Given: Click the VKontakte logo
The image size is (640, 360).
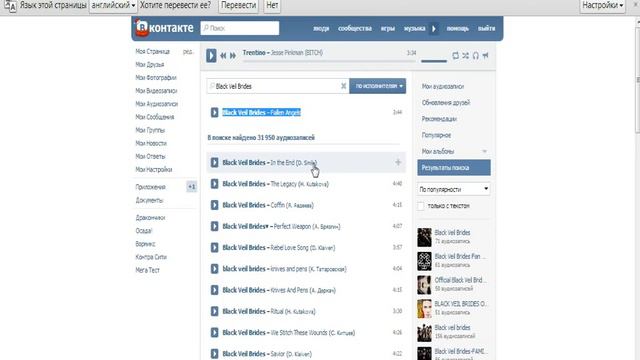Looking at the screenshot, I should click(164, 28).
